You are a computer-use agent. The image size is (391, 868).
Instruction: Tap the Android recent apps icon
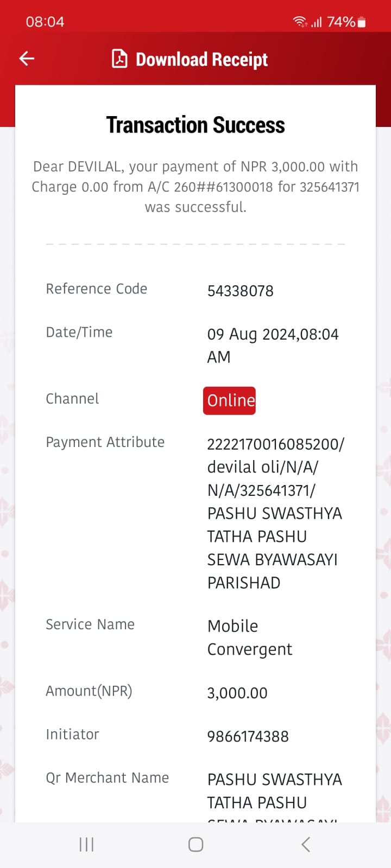point(86,844)
